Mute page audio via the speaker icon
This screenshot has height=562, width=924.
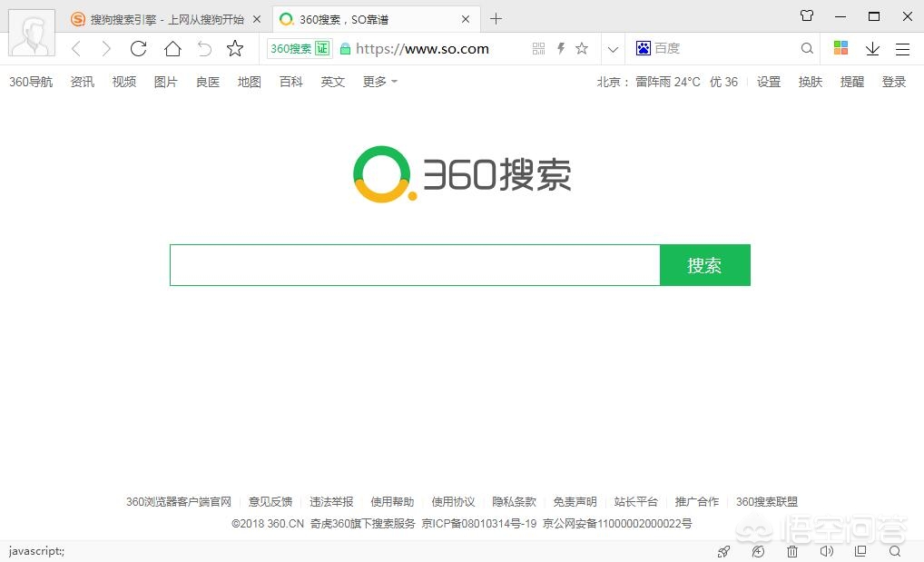pos(827,551)
